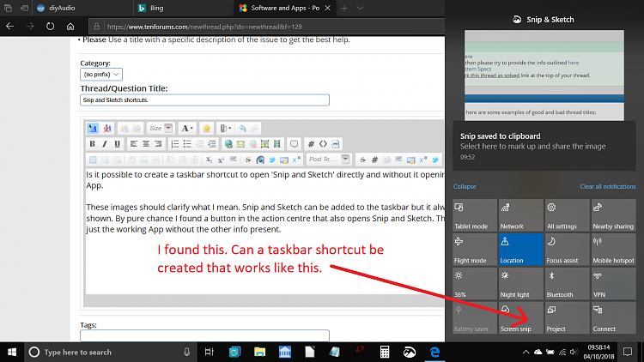Clear all notifications
644x362 pixels.
click(608, 186)
